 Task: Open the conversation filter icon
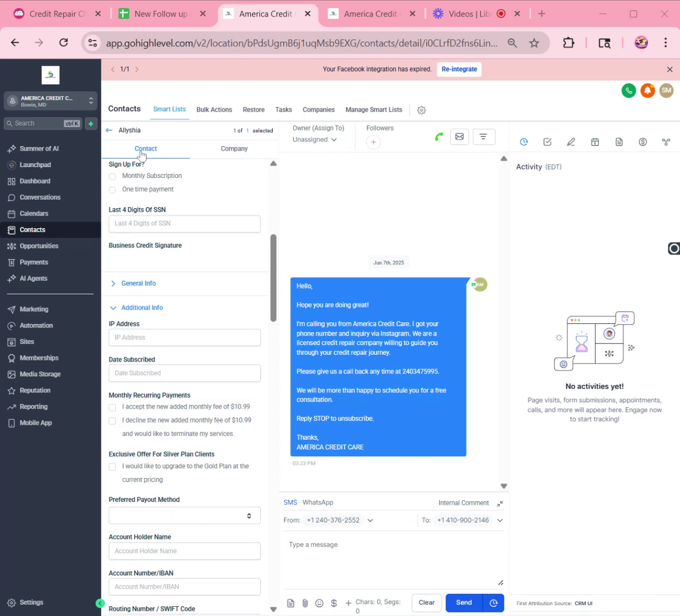[483, 137]
